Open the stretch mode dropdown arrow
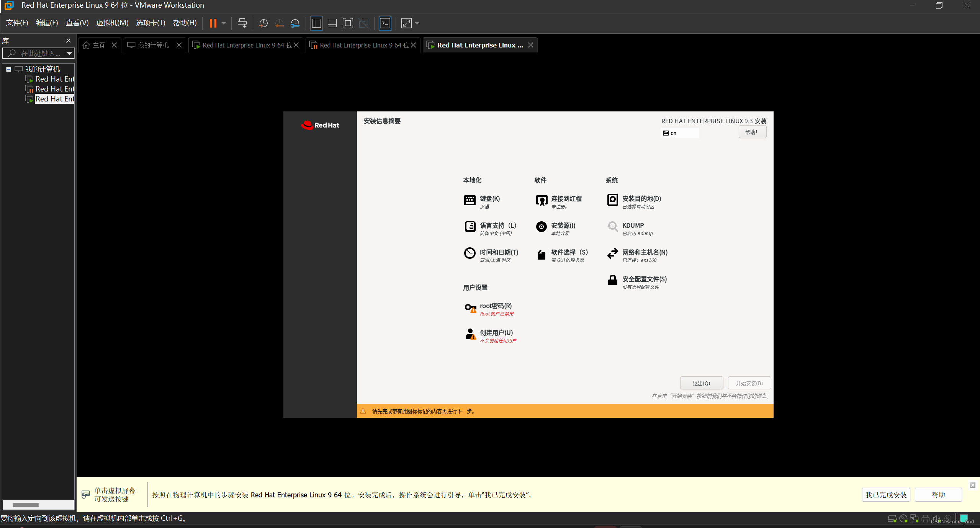 coord(417,23)
